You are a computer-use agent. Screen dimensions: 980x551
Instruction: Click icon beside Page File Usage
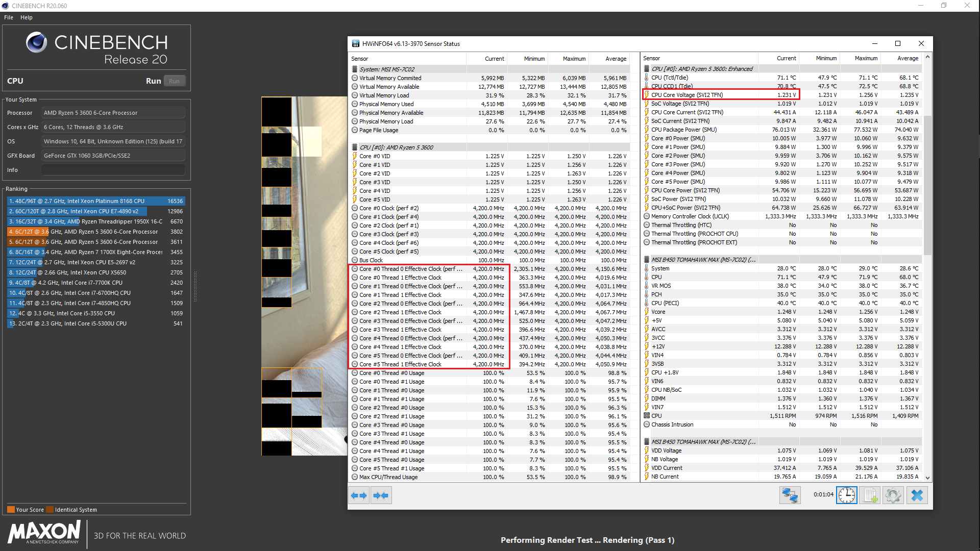click(355, 130)
